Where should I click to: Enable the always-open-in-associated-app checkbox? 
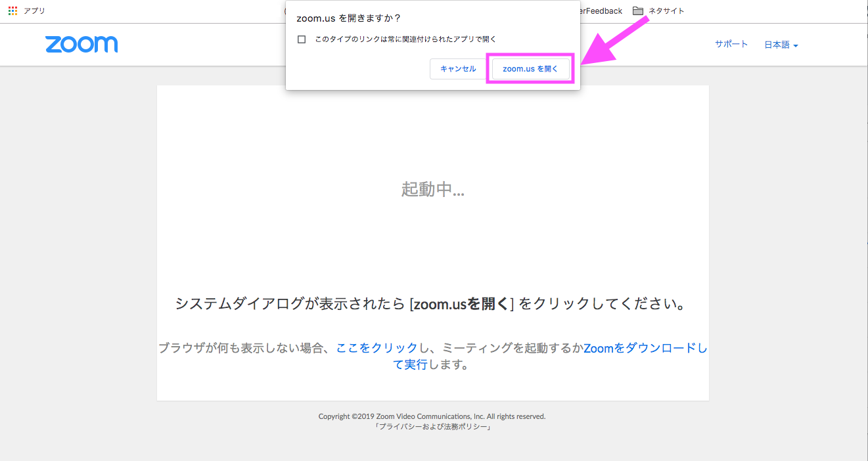302,39
